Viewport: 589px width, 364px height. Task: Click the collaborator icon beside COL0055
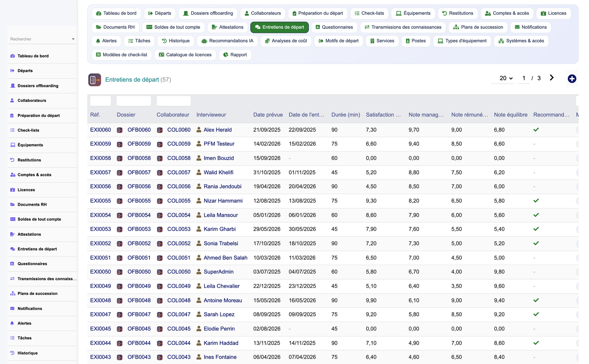[x=160, y=201]
